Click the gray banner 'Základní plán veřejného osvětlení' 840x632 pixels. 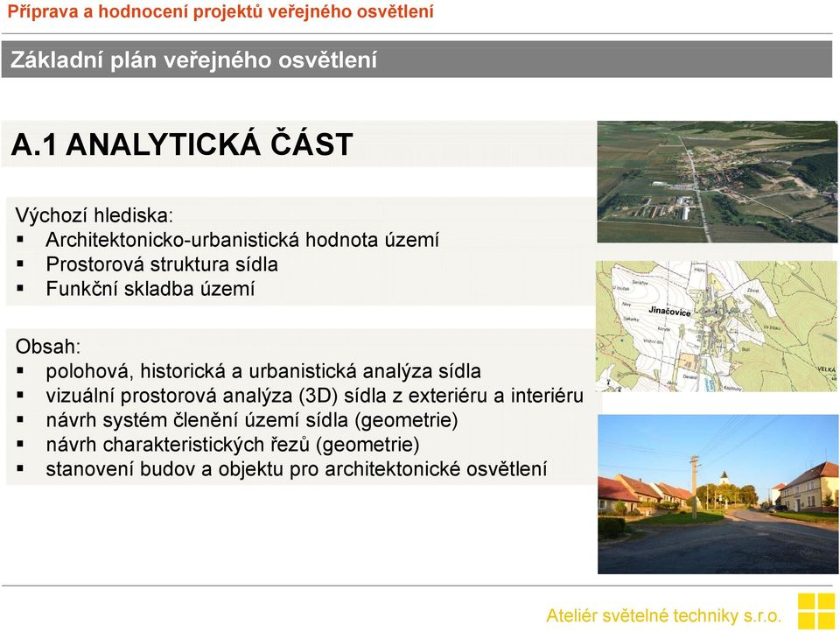pyautogui.click(x=416, y=60)
